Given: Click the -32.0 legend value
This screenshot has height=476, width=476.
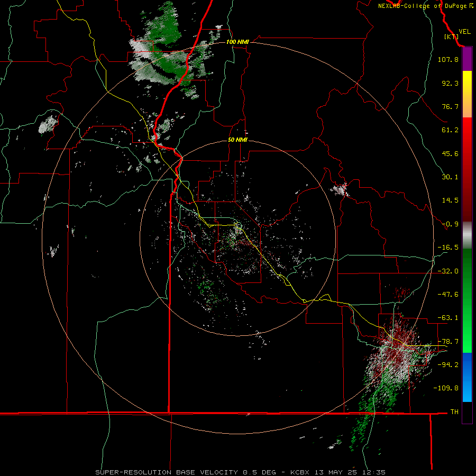Looking at the screenshot, I should tap(448, 271).
